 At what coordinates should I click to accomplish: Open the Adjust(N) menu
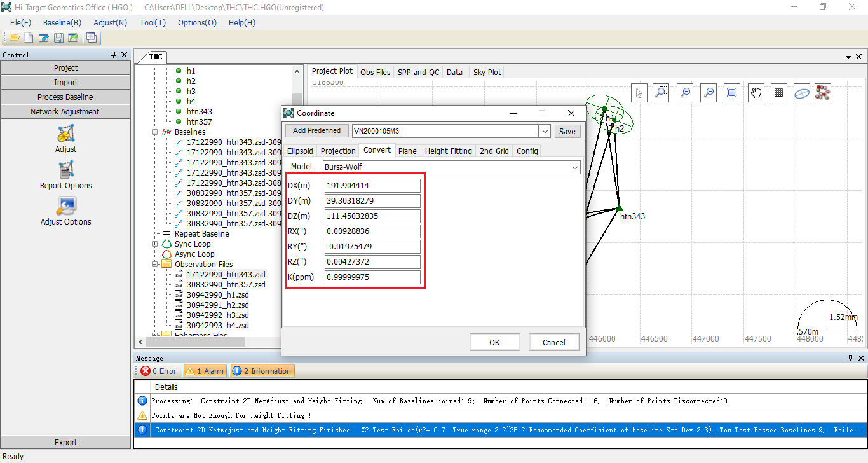pyautogui.click(x=110, y=22)
